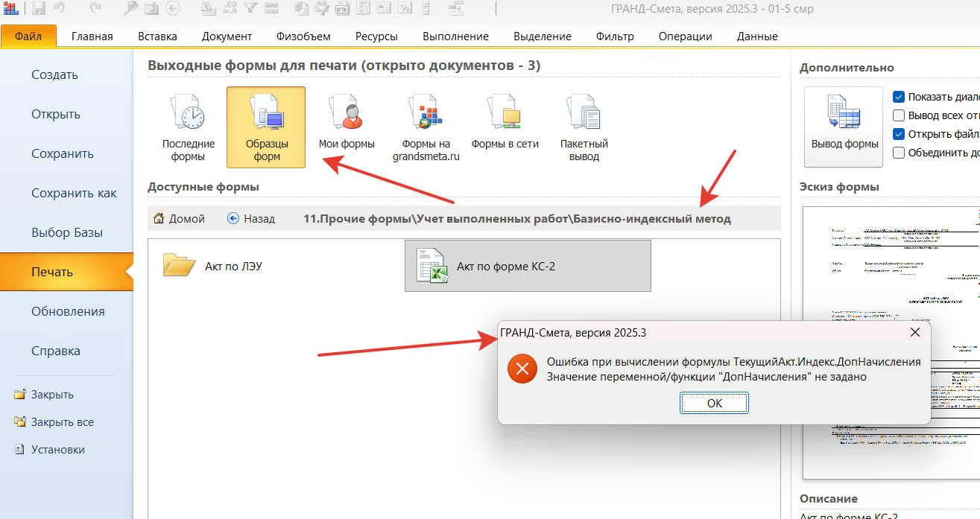Click the GRAND-Smeta application logo icon
This screenshot has height=519, width=980.
pos(10,9)
